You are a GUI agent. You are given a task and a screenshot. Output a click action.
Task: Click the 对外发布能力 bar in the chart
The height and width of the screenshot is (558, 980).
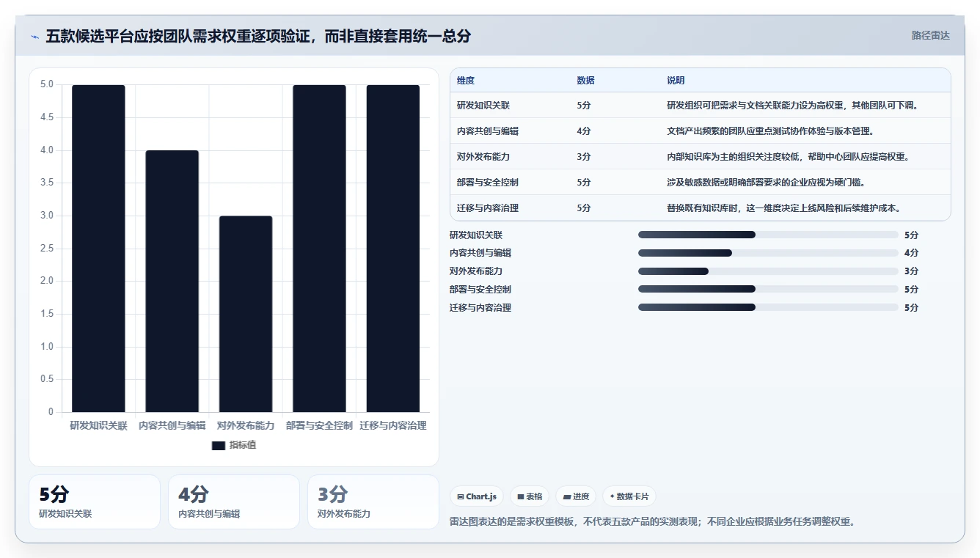click(246, 314)
